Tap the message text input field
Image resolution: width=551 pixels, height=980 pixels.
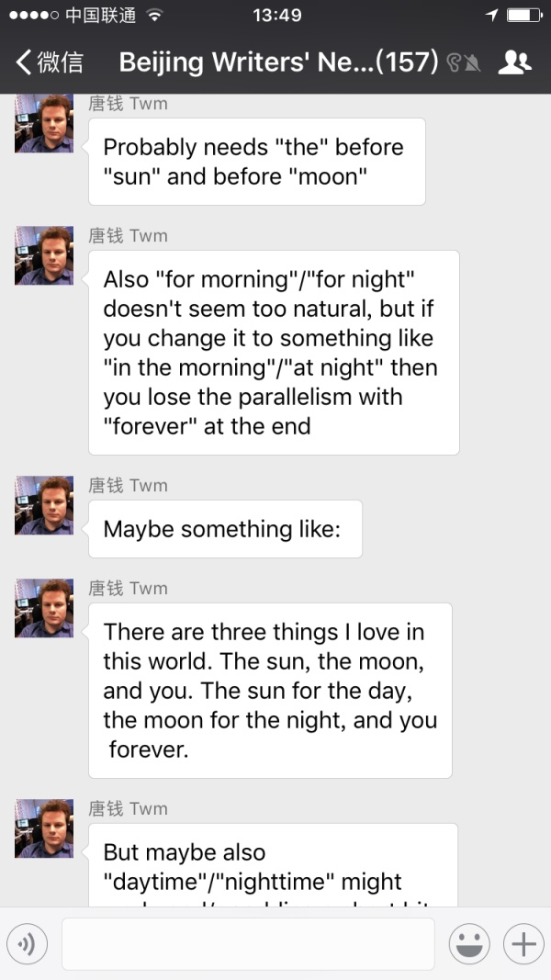[248, 944]
